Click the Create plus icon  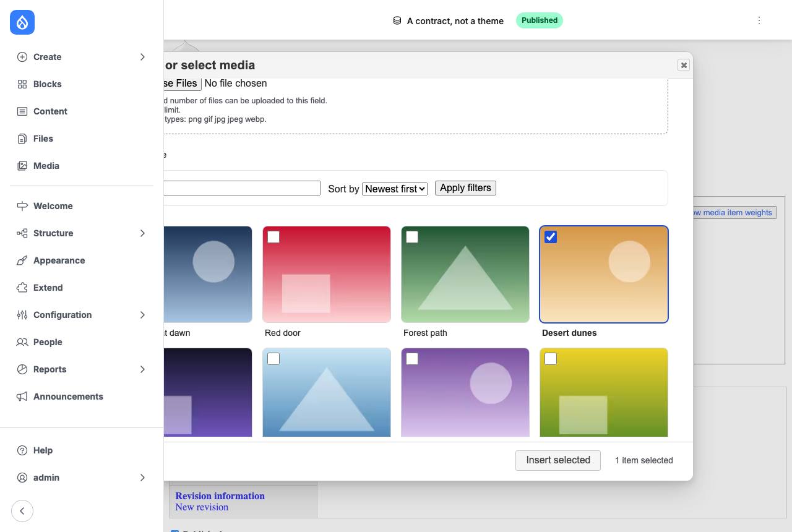coord(22,57)
